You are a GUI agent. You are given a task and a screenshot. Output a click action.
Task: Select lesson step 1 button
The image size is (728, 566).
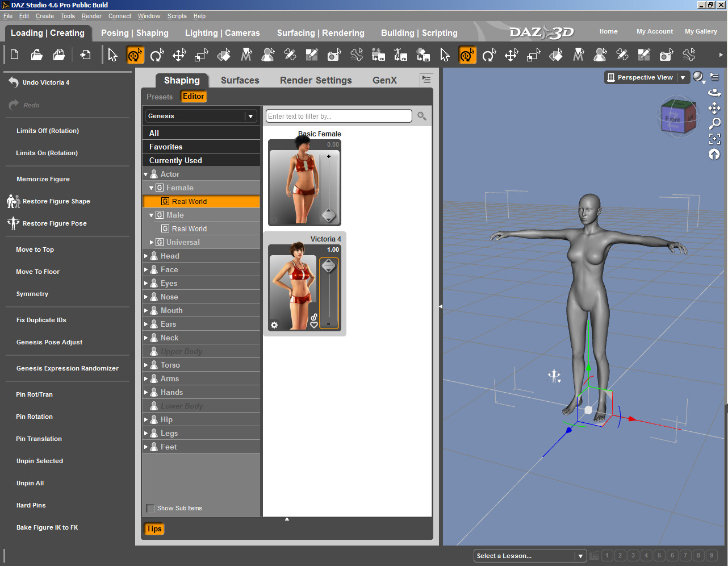(607, 556)
